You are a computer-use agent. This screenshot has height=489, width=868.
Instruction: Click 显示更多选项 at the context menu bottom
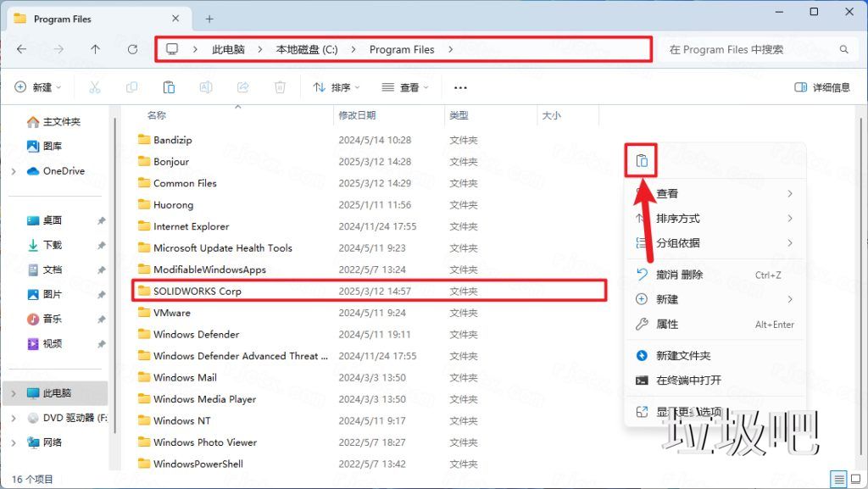(x=688, y=411)
